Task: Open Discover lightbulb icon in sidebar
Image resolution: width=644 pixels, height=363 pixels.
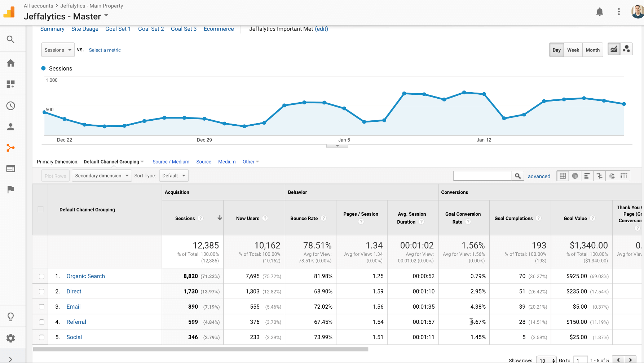Action: pos(10,317)
